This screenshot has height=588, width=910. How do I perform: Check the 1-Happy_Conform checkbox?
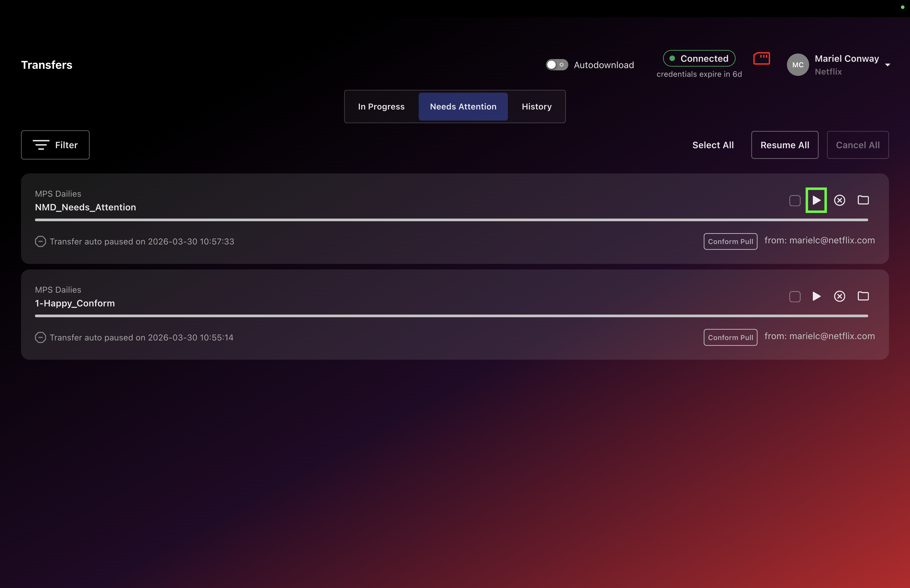click(x=795, y=297)
